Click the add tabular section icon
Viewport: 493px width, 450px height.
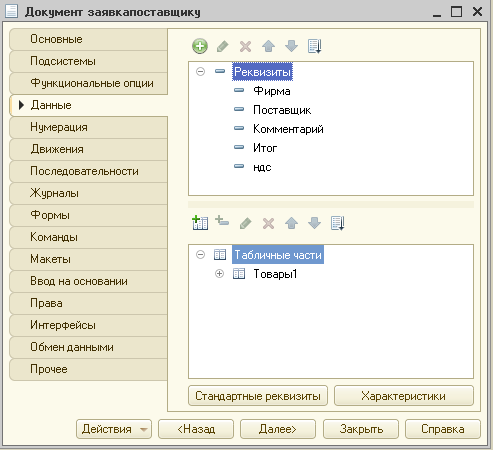200,223
